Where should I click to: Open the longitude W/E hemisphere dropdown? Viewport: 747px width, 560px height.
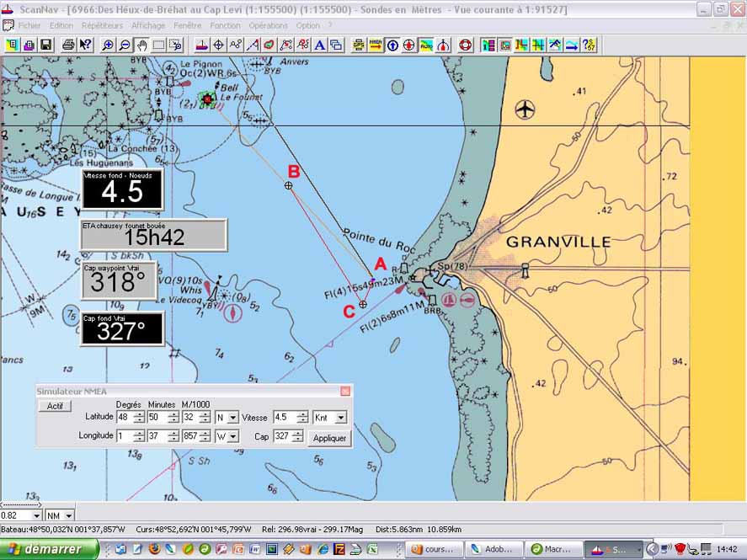tap(232, 436)
